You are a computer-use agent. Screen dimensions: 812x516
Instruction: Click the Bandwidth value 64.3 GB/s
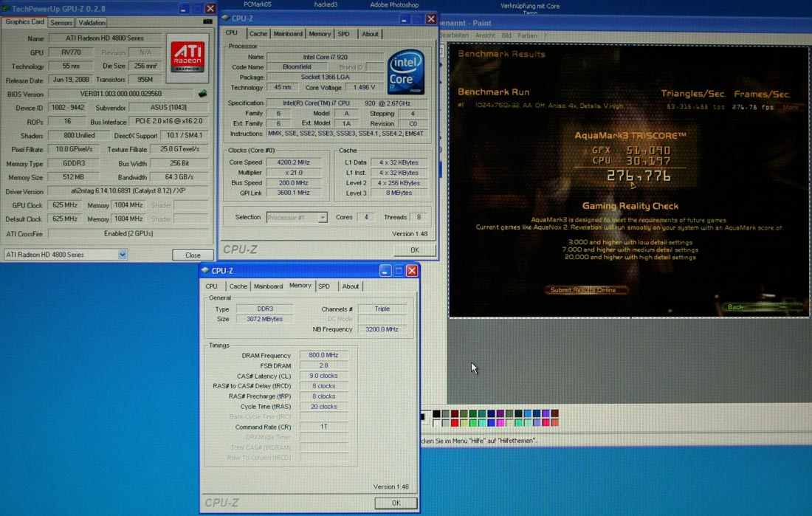coord(179,177)
